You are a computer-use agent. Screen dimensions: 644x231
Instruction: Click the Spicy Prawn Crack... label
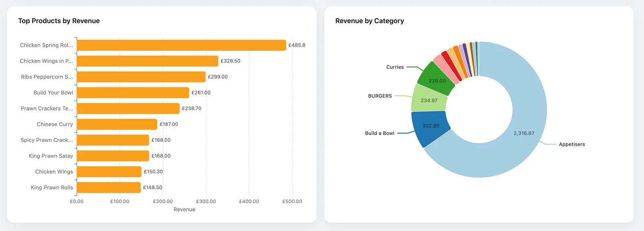[x=47, y=140]
